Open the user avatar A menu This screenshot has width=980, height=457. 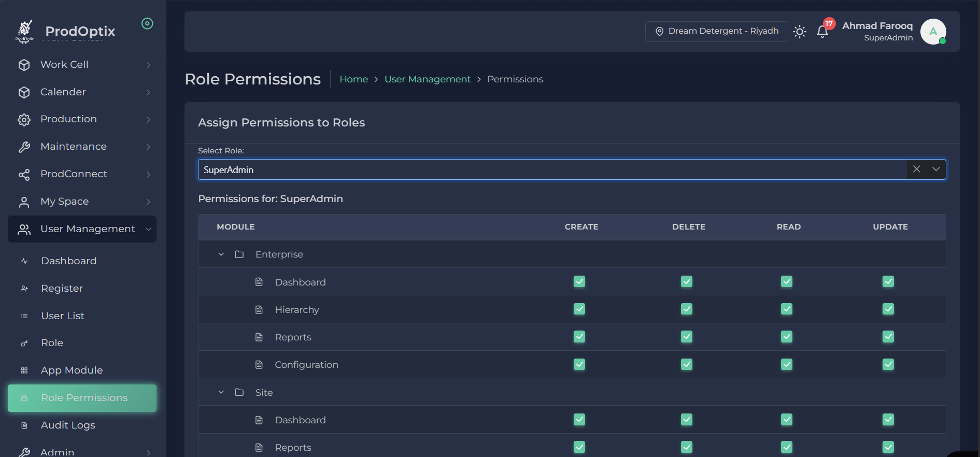tap(933, 32)
